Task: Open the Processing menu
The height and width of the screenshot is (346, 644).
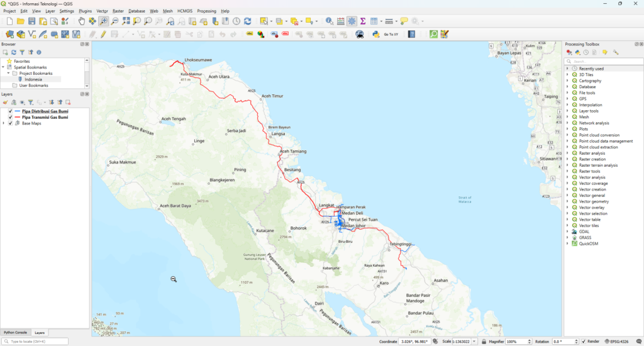Action: [206, 11]
